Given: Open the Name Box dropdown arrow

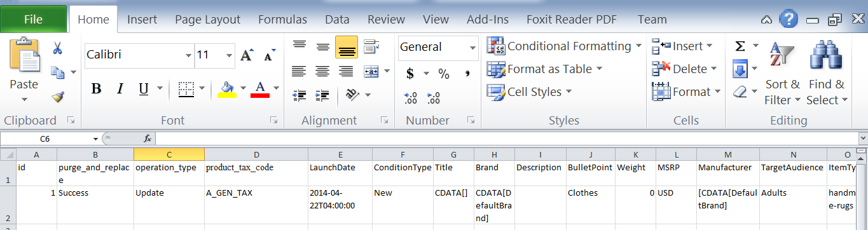Looking at the screenshot, I should click(x=95, y=139).
